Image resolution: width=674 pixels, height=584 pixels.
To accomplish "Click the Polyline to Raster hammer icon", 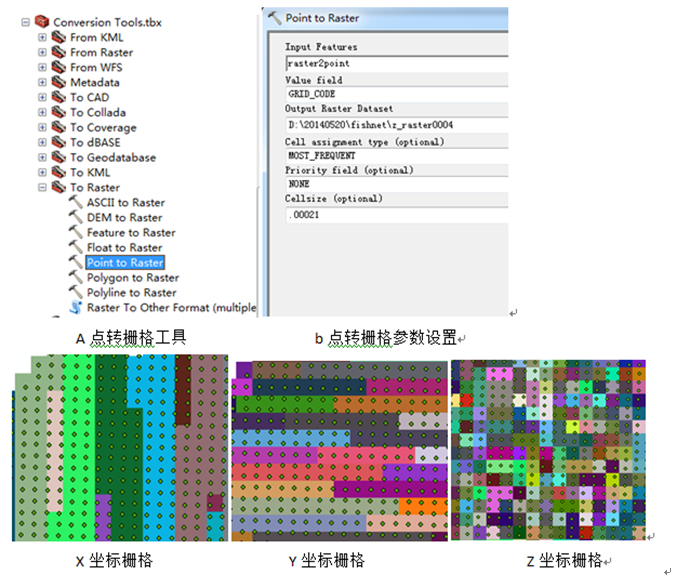I will click(76, 292).
